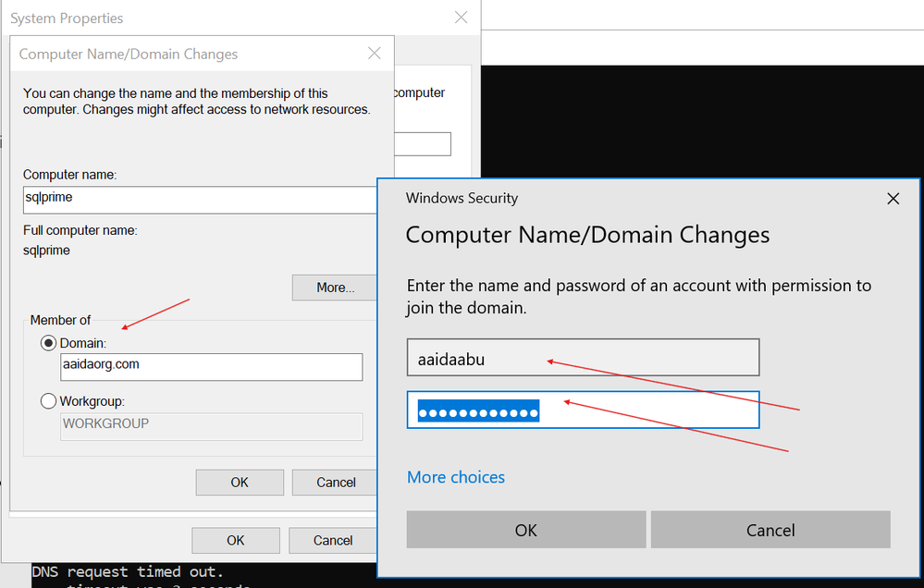Click OK in the System Properties window
Viewport: 924px width, 588px height.
[x=236, y=540]
